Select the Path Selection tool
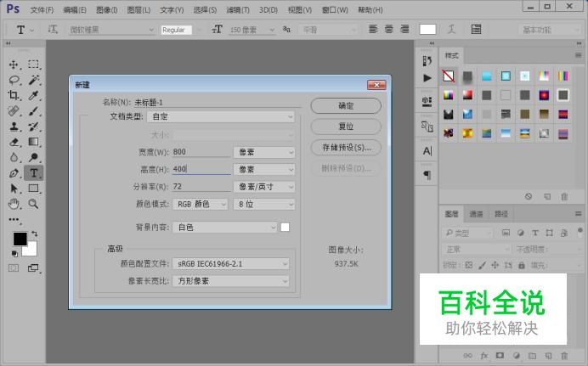The image size is (588, 366). (x=14, y=188)
